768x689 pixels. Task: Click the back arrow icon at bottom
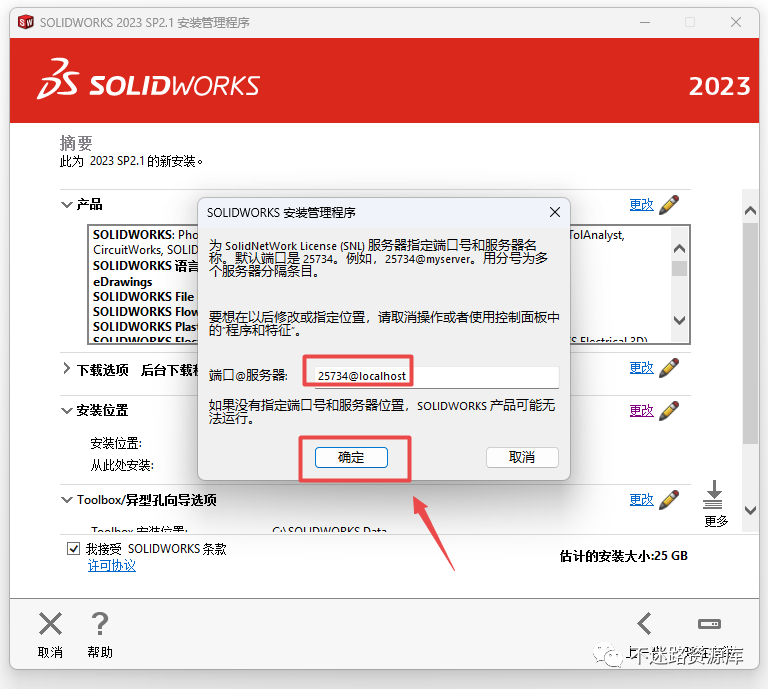645,623
